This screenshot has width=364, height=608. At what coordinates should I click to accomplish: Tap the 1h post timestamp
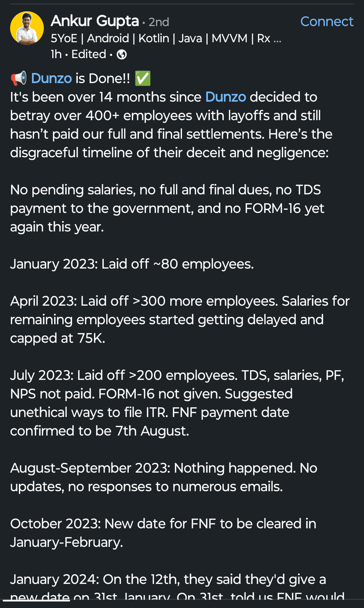[56, 54]
